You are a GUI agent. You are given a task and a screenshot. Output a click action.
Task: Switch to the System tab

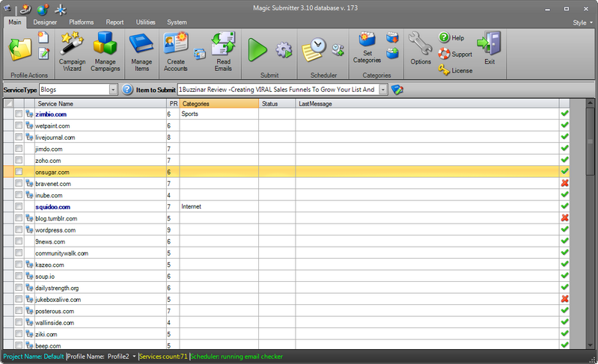tap(177, 22)
